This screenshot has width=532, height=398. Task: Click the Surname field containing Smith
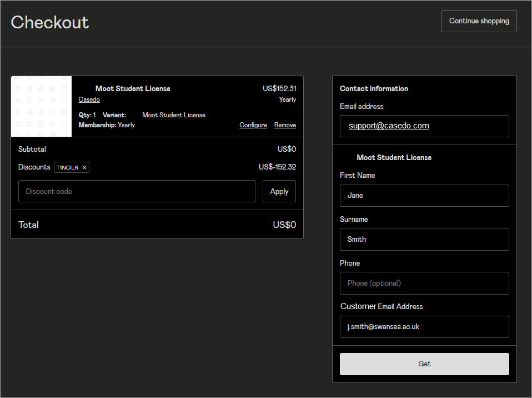coord(424,240)
